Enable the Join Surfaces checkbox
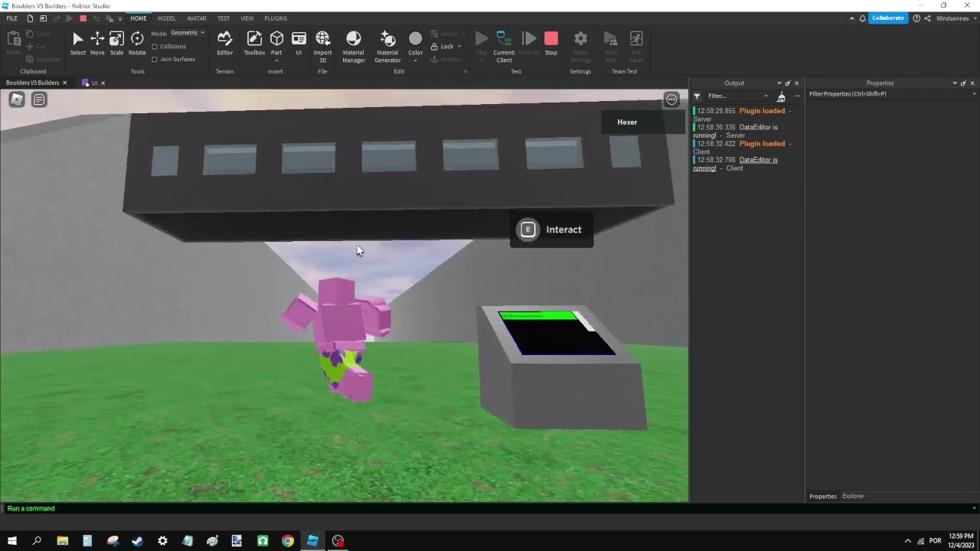Viewport: 980px width, 551px height. pyautogui.click(x=155, y=59)
